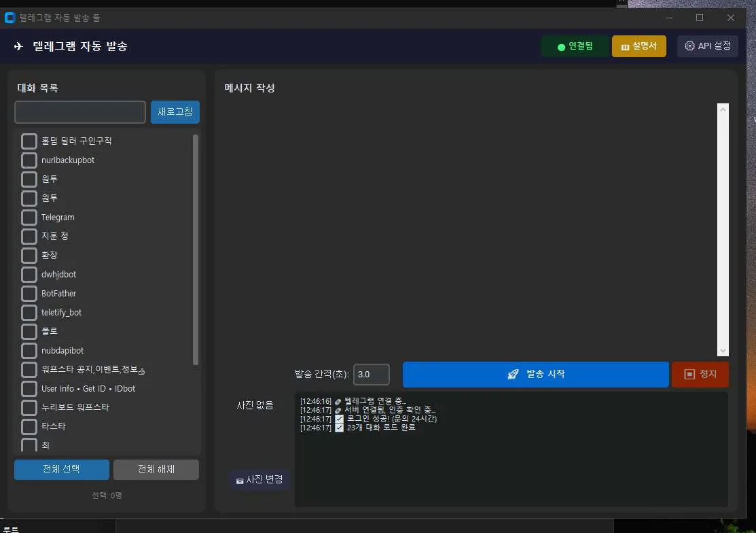This screenshot has width=756, height=533.
Task: Click the paper plane icon in header
Action: (x=18, y=46)
